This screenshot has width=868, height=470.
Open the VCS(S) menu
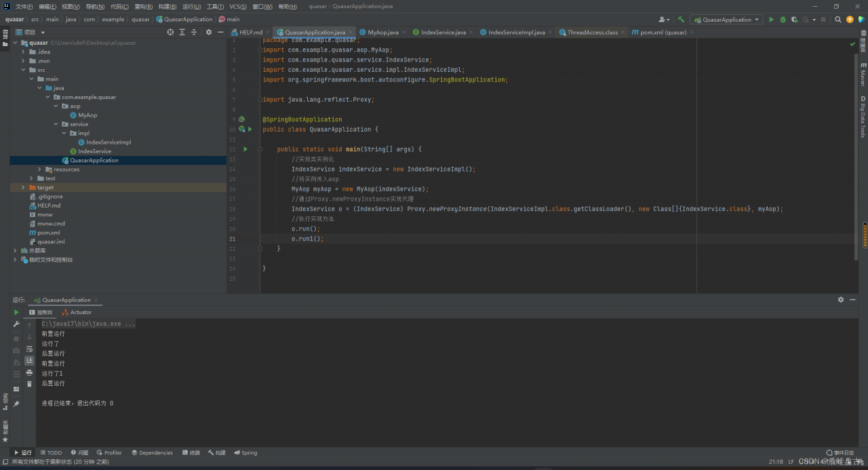pyautogui.click(x=238, y=6)
